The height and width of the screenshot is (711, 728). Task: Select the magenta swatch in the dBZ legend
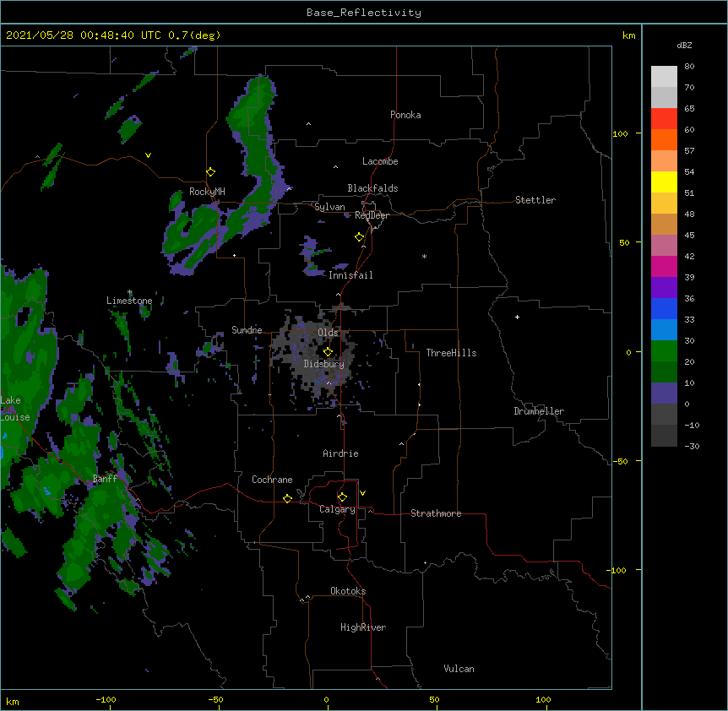(664, 266)
